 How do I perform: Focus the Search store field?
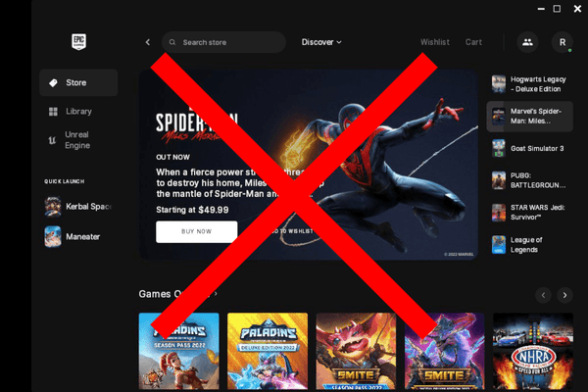[223, 42]
